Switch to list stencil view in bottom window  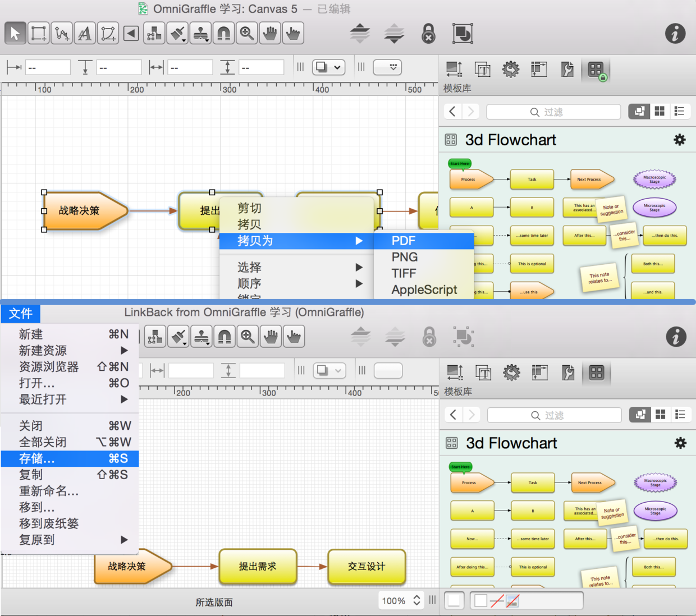tap(680, 415)
